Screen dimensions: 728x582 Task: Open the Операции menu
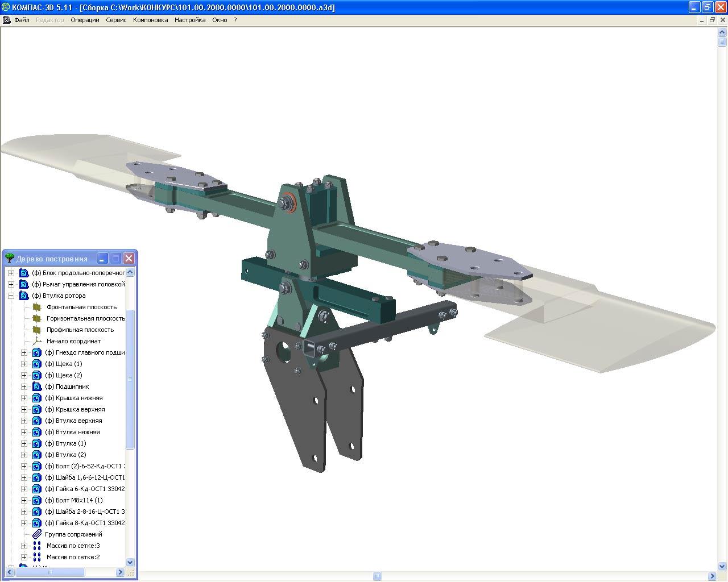point(85,20)
